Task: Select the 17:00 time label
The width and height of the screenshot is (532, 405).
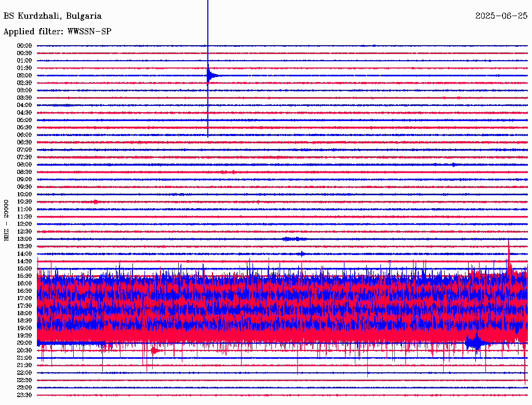Action: 24,299
